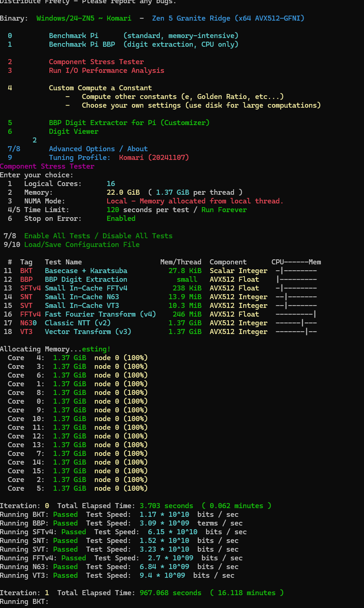
Task: Open Custom Compute a Constant option
Action: (100, 88)
